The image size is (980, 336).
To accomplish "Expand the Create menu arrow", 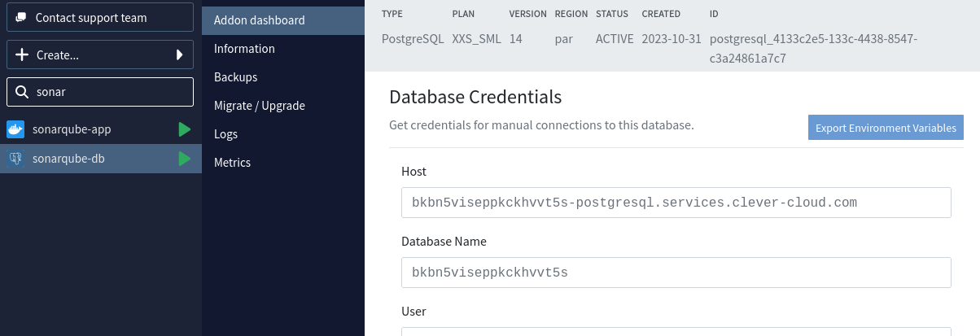I will click(180, 55).
